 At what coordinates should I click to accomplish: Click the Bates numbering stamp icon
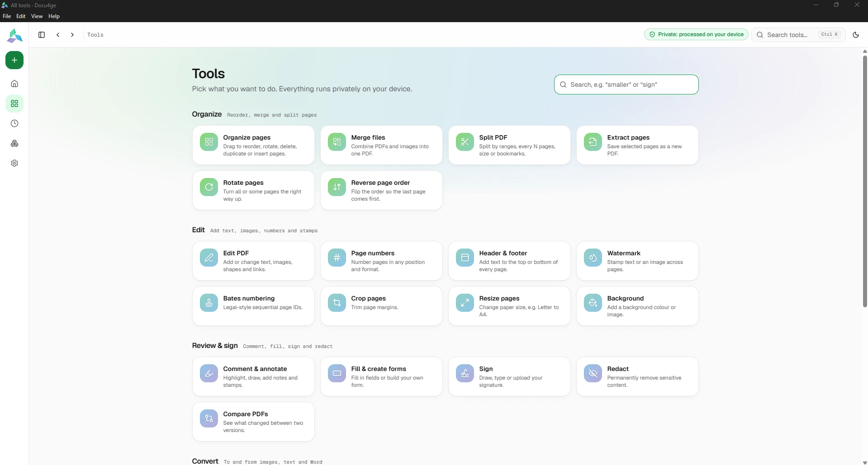(209, 303)
